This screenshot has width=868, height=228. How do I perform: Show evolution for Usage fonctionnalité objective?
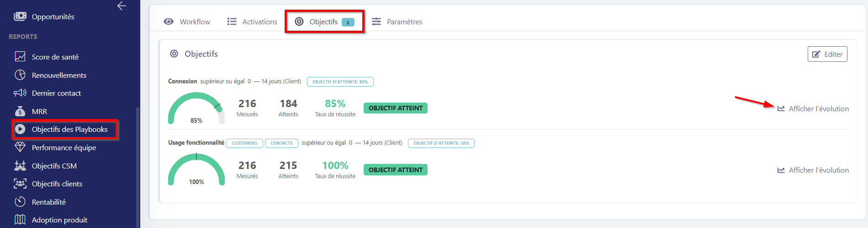tap(813, 170)
